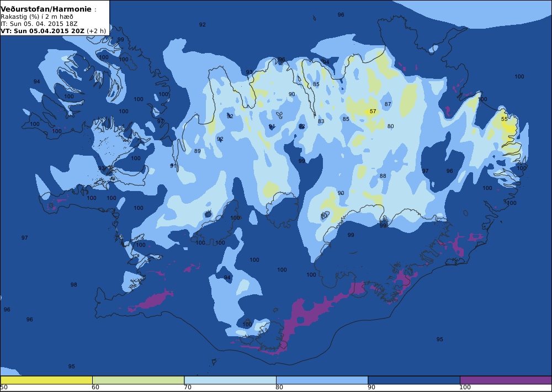Click the 57 humidity value on the map
Viewport: 552px width, 392px height.
click(373, 112)
